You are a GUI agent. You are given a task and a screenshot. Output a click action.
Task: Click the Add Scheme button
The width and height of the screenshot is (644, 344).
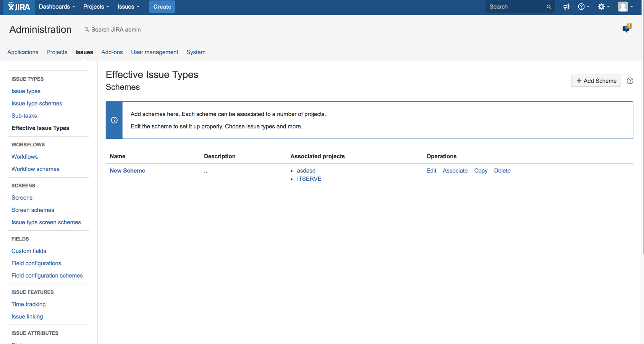(x=596, y=81)
